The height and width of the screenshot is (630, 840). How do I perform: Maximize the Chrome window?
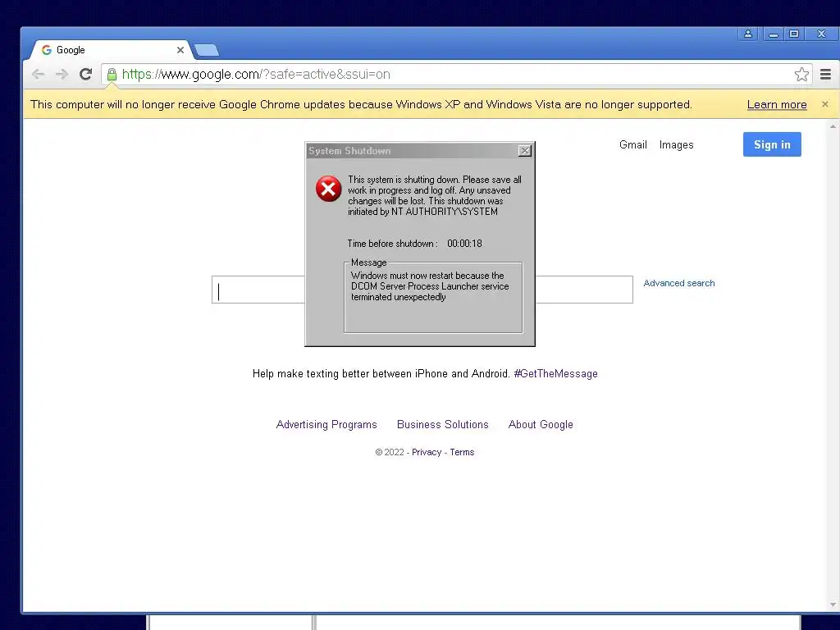point(794,34)
